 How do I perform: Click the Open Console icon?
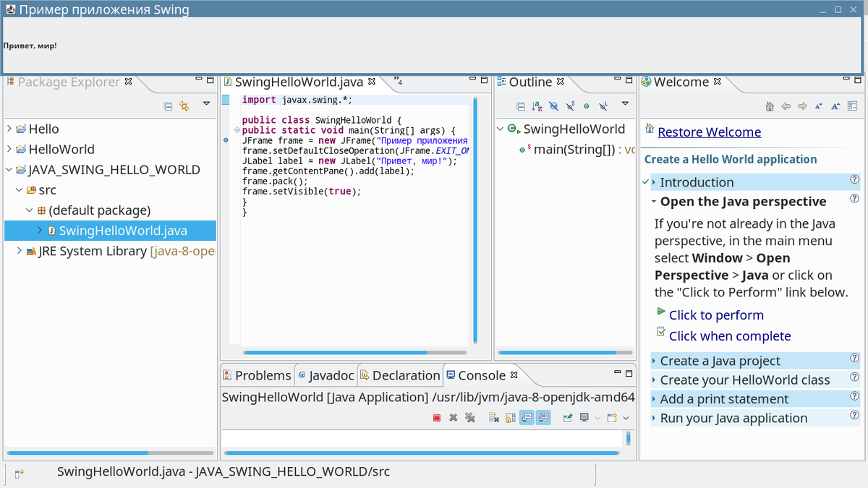coord(612,418)
